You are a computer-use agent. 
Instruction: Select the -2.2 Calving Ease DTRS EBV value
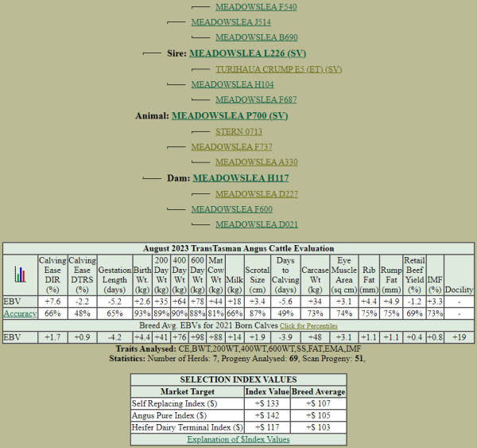tap(82, 302)
